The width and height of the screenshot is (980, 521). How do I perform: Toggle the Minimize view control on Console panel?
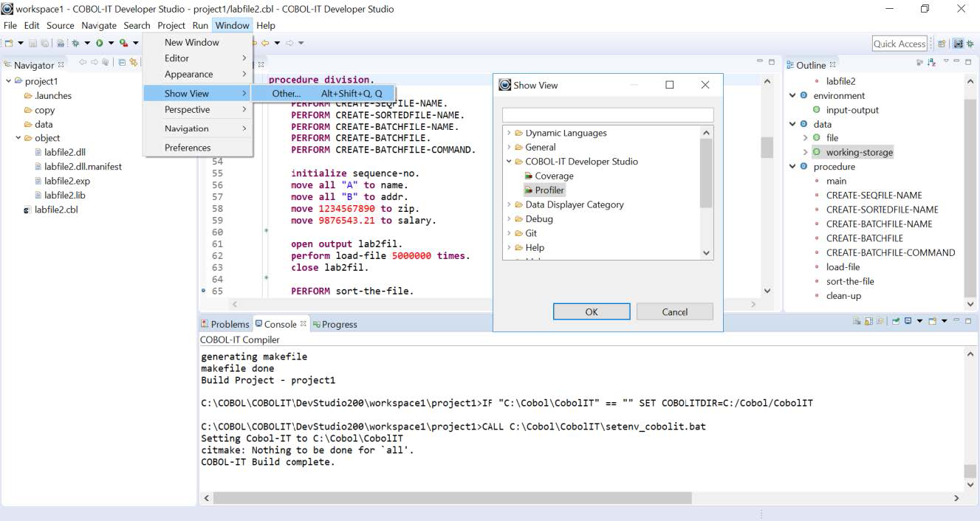(956, 319)
